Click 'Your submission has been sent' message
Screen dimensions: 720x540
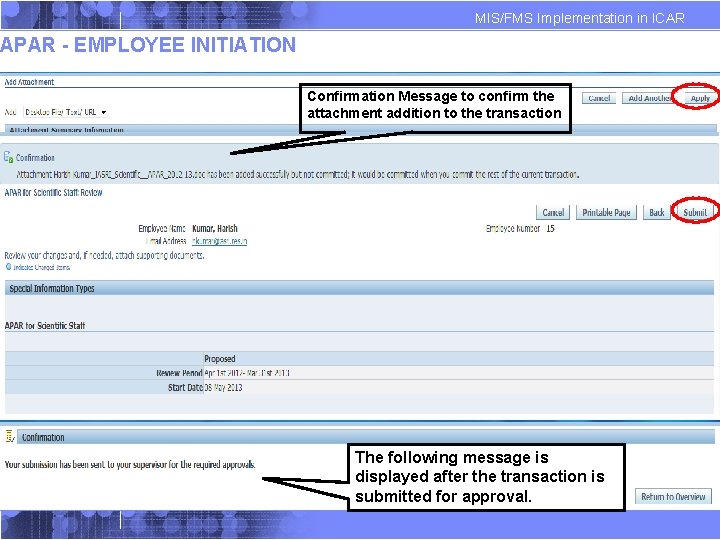[130, 464]
